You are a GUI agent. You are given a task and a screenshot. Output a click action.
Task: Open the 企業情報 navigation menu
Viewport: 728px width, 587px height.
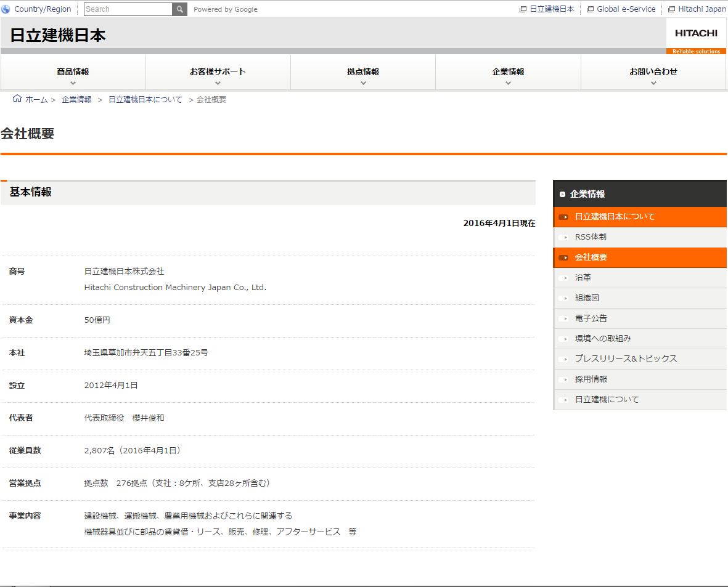[508, 73]
